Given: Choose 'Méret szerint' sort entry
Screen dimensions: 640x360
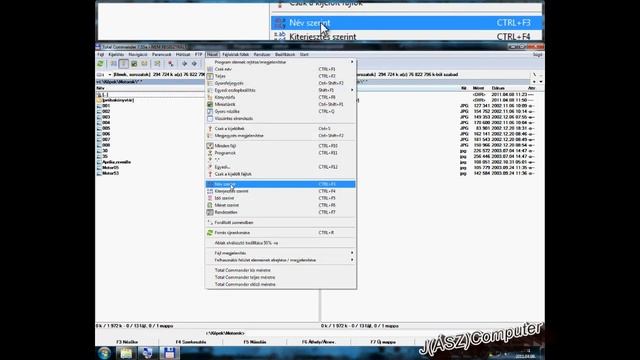Looking at the screenshot, I should 280,205.
